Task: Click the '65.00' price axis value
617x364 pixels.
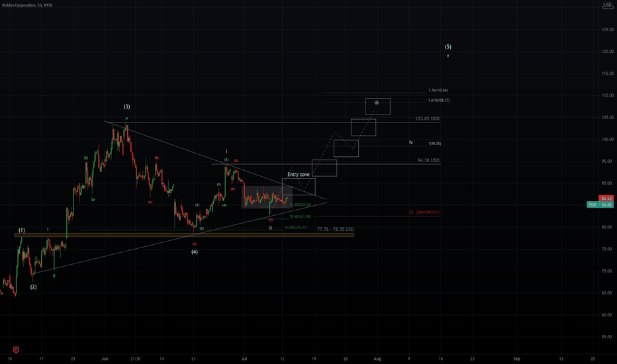Action: pos(607,293)
